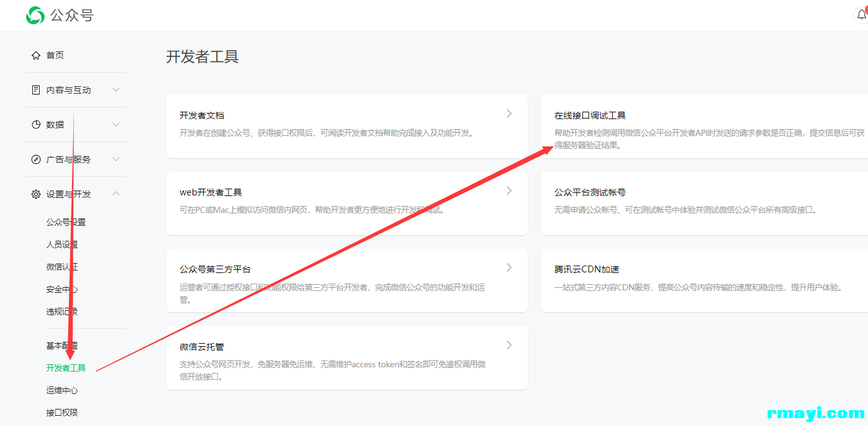Open 人员设置 in the sidebar

pos(62,244)
